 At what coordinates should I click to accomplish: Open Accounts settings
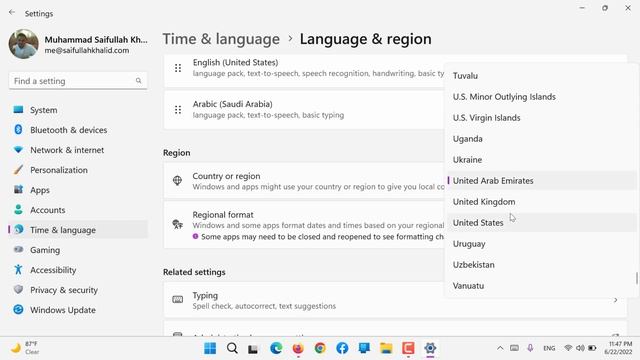tap(78, 210)
